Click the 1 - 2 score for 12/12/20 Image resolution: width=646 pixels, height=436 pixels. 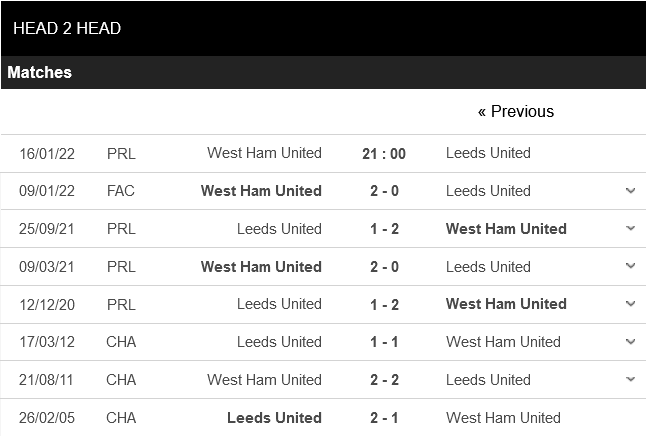pyautogui.click(x=384, y=304)
